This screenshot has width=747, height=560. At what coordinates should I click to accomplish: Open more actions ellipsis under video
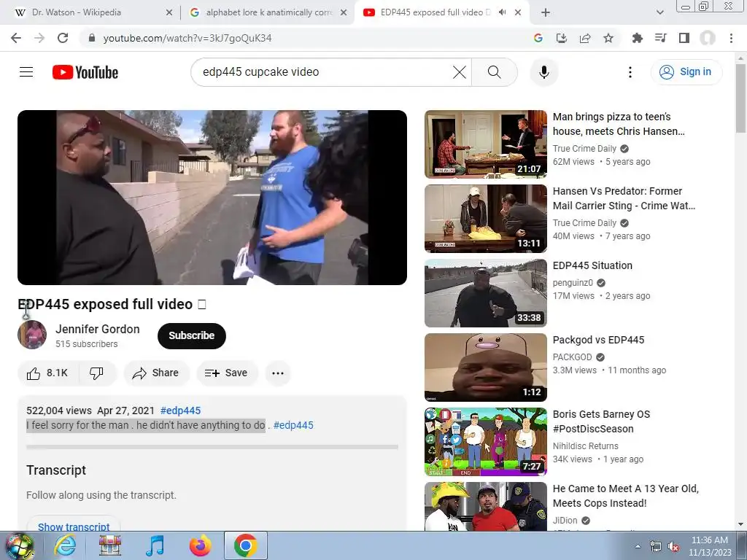coord(278,373)
